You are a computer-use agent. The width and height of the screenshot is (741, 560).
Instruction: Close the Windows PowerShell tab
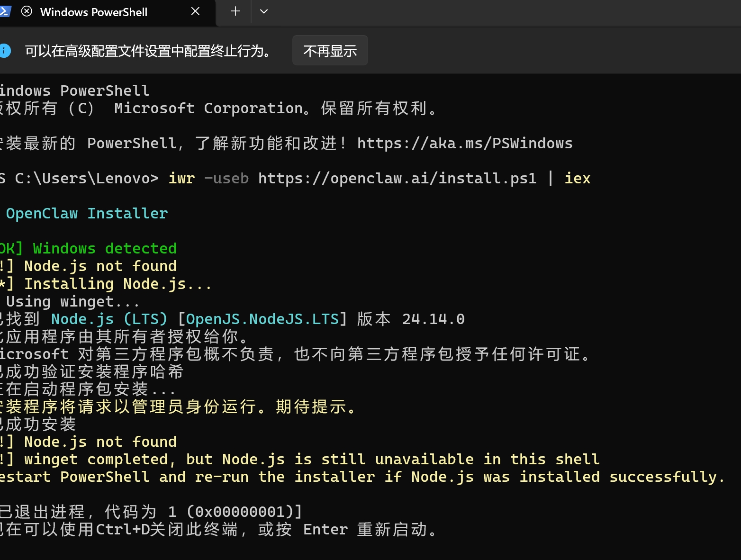[x=195, y=11]
